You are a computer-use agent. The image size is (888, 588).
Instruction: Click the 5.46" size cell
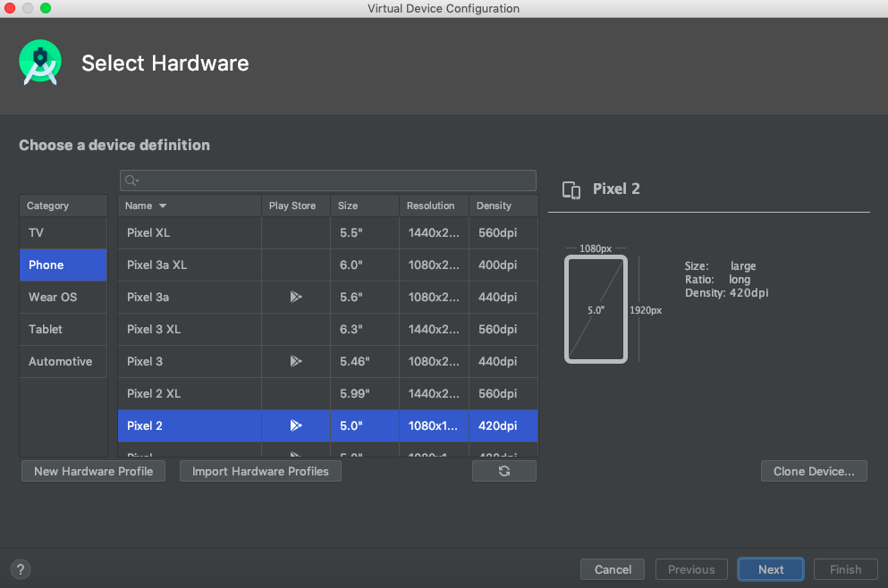click(365, 362)
